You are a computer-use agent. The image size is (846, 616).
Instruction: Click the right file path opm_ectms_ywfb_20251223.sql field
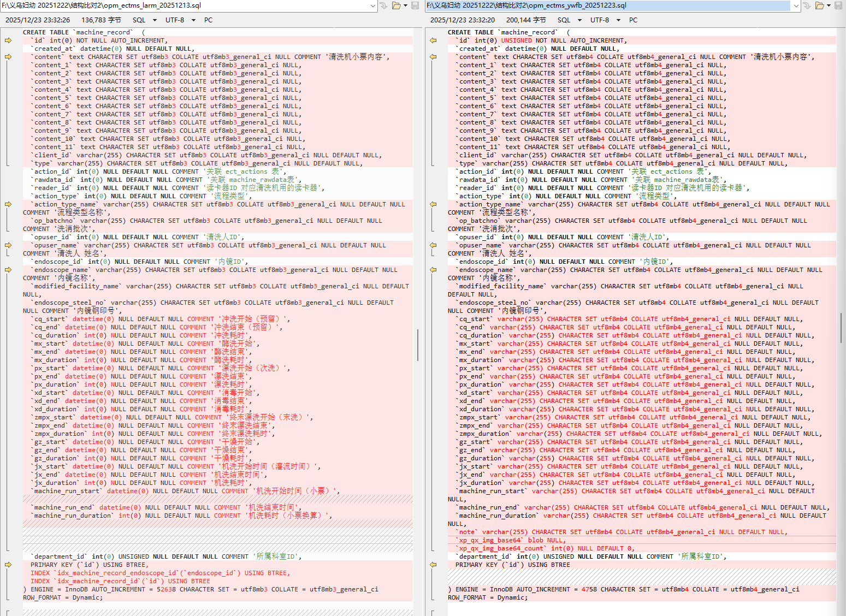[x=608, y=5]
